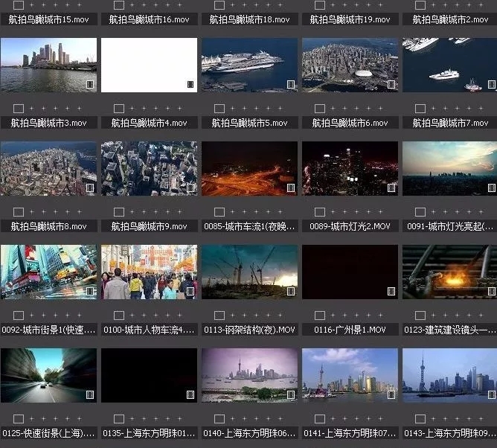Toggle the checkbox for 航拍鸟瞰城市8.mov
497x448 pixels.
click(19, 212)
